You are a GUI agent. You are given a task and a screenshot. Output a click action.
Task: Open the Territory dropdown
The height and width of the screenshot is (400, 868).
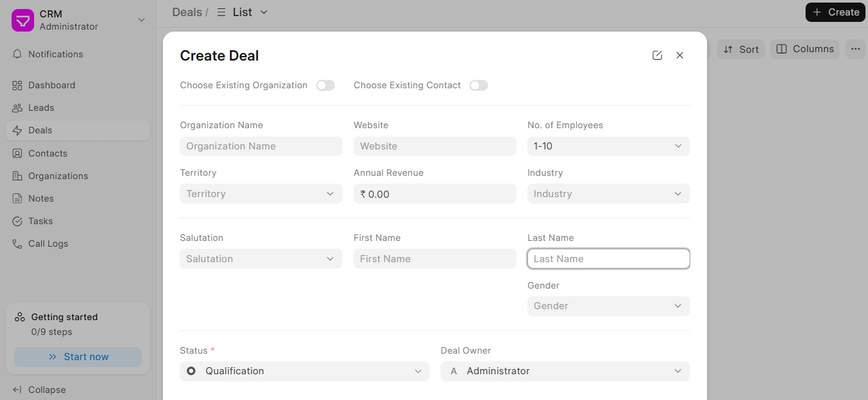tap(261, 194)
